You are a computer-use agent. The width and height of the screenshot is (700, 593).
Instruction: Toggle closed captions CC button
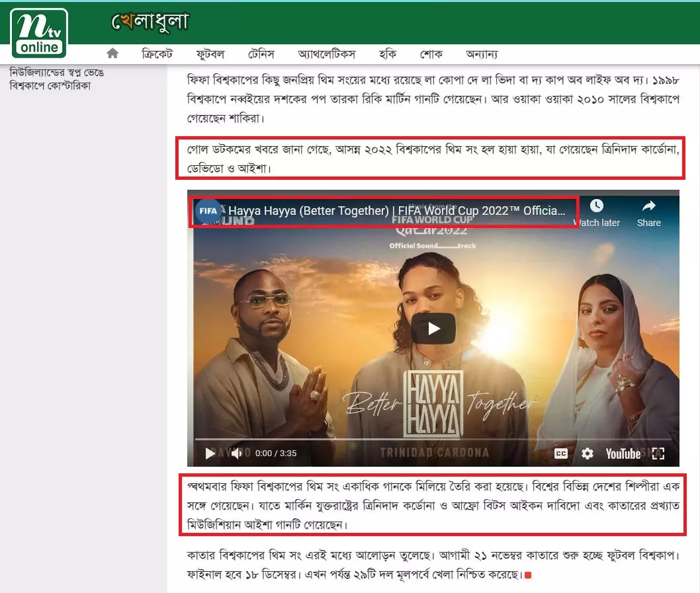[x=560, y=454]
